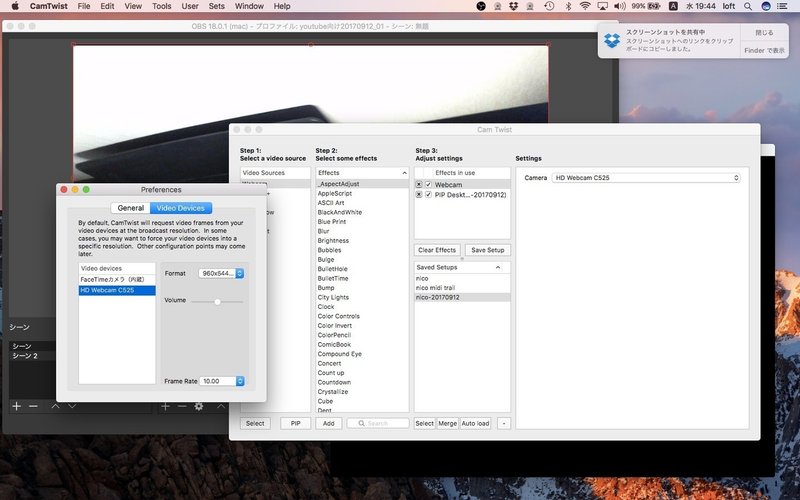
Task: Open the CamTwist application menu
Action: tap(48, 6)
